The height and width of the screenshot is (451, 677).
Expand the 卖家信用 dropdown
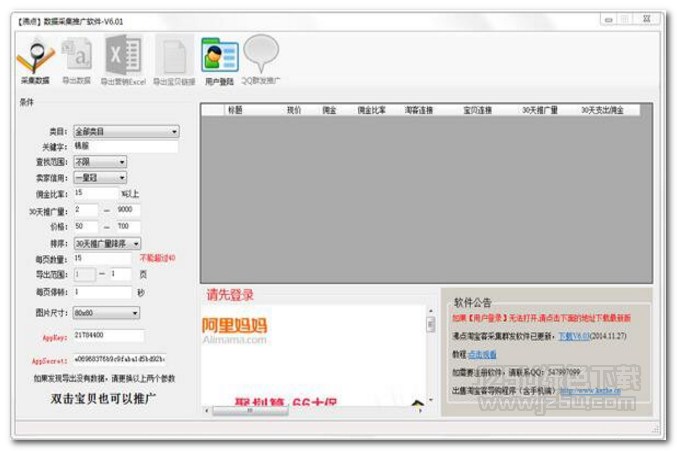tap(99, 177)
